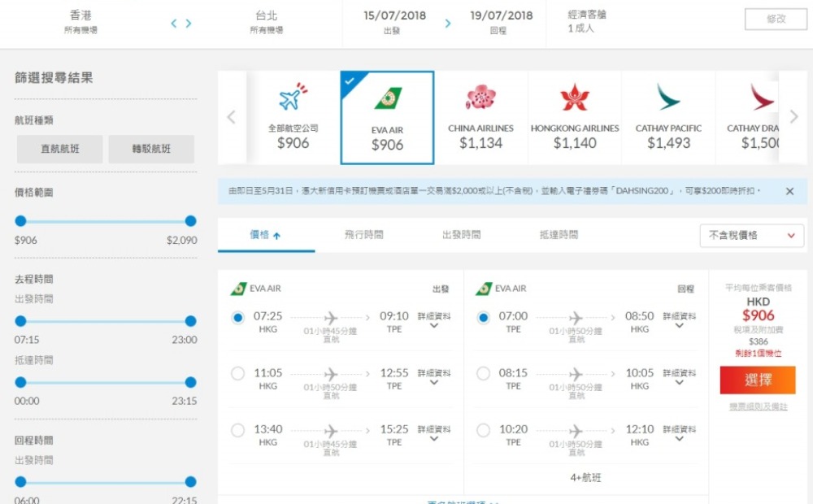Viewport: 813px width, 504px height.
Task: Click the EVA AIR logo in return panel
Action: [484, 289]
